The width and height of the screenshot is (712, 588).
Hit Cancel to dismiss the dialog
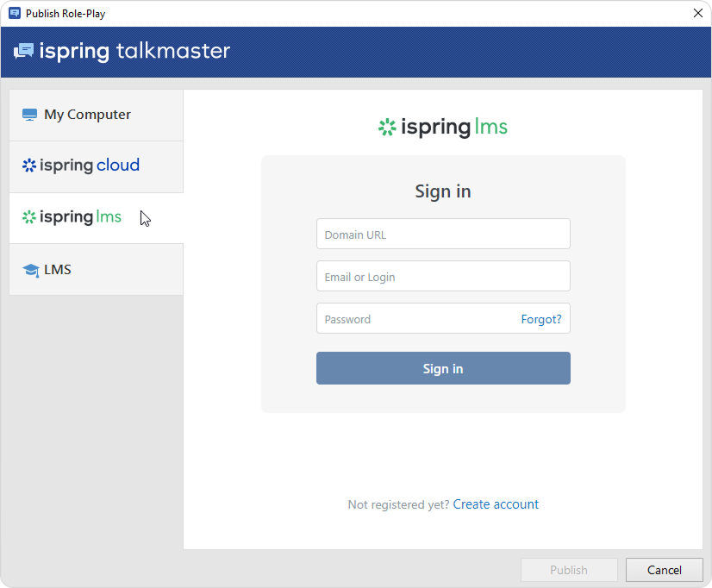pos(664,570)
